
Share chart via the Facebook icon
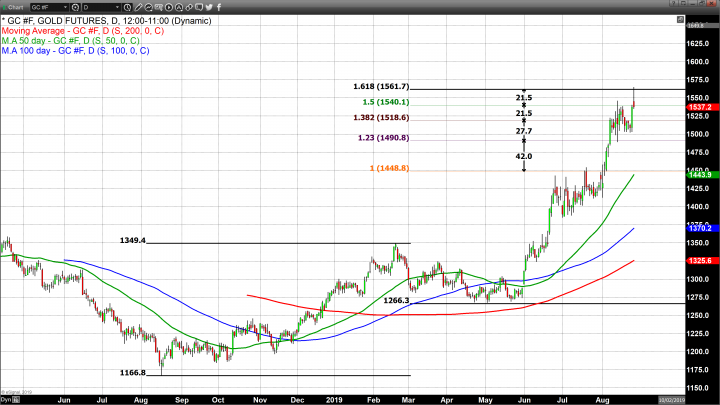point(219,7)
